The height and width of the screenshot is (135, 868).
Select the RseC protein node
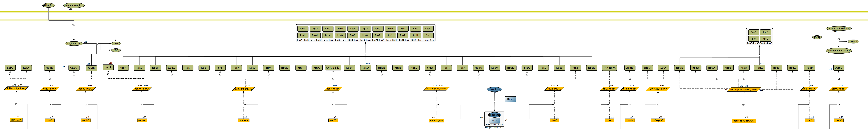(x=792, y=68)
